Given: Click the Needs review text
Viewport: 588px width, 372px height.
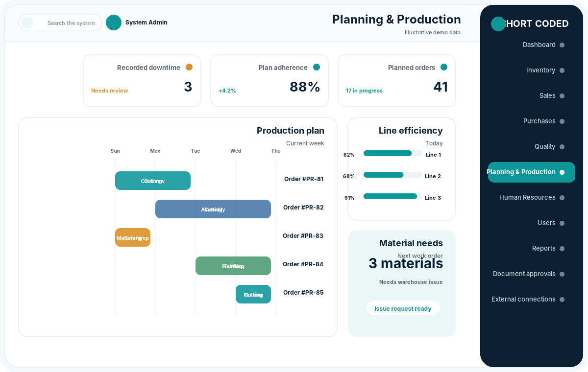Looking at the screenshot, I should click(109, 91).
